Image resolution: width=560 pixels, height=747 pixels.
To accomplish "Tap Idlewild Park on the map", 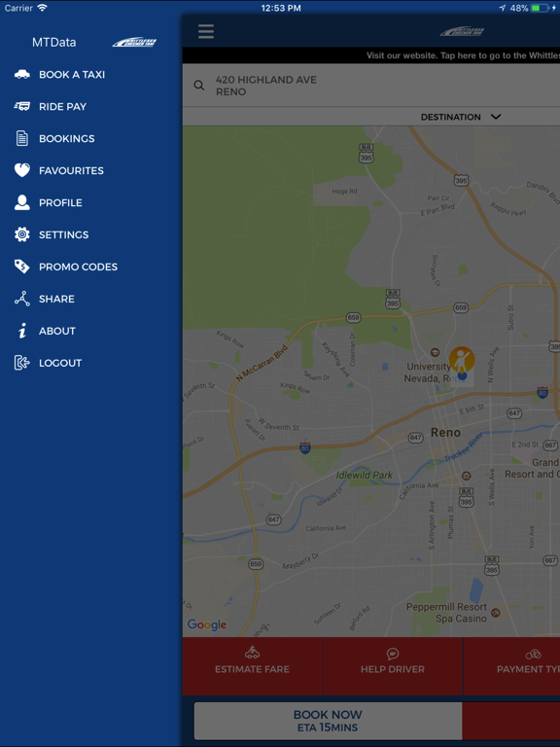I will 365,475.
